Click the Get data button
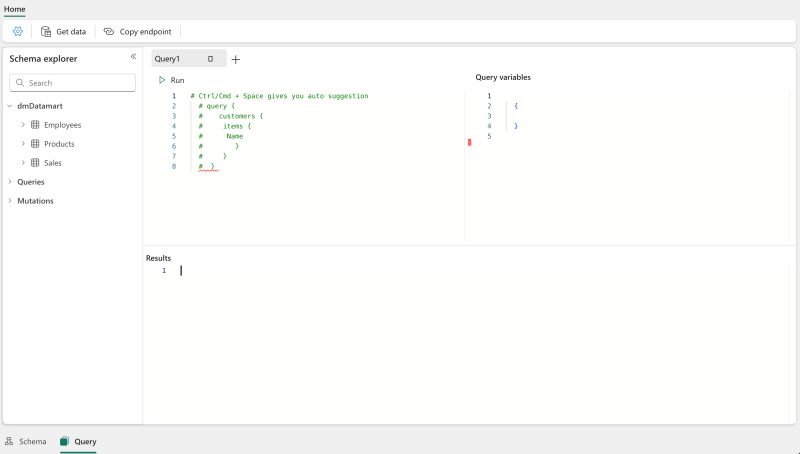Viewport: 800px width, 454px height. 63,32
